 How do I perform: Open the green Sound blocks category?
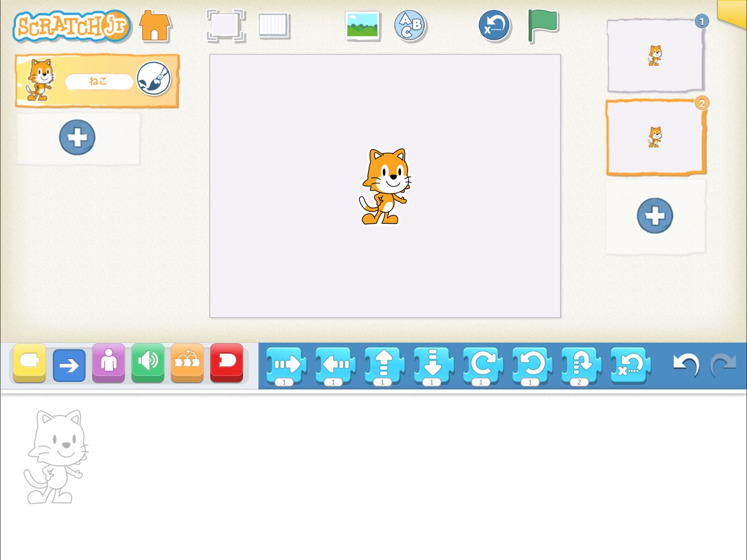(x=148, y=363)
